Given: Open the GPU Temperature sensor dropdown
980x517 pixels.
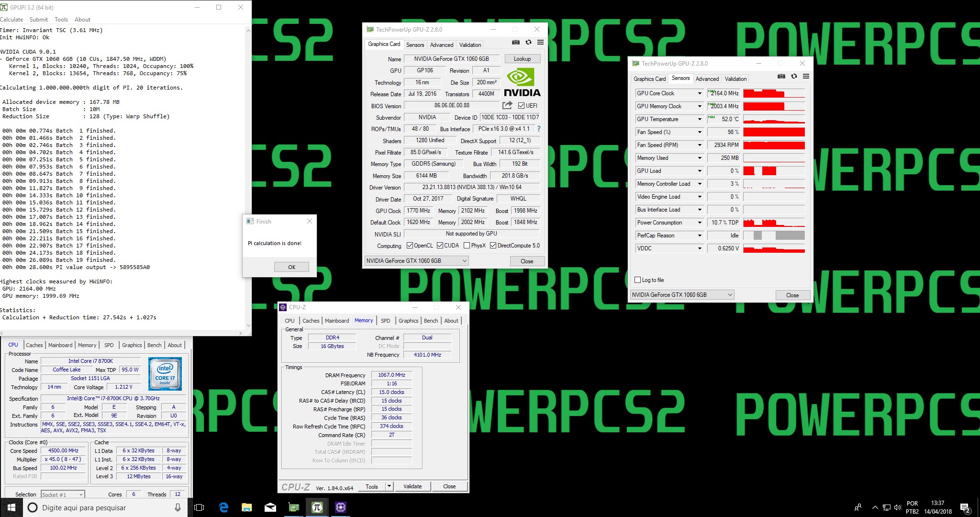Looking at the screenshot, I should click(700, 119).
